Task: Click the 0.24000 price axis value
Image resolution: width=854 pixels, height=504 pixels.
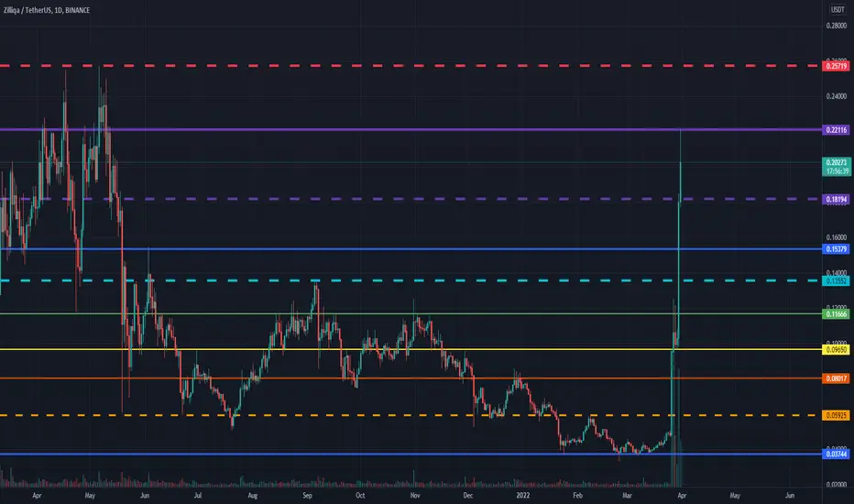Action: pyautogui.click(x=837, y=96)
